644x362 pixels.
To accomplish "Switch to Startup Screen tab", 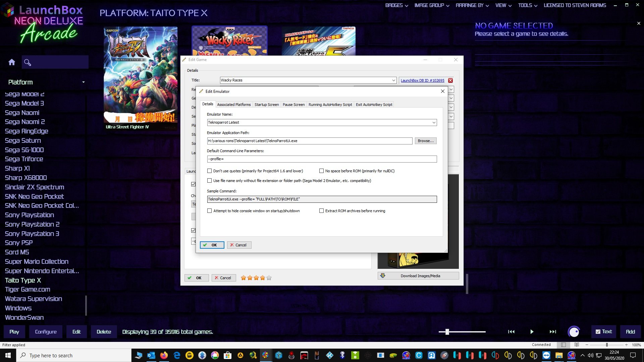I will (267, 105).
